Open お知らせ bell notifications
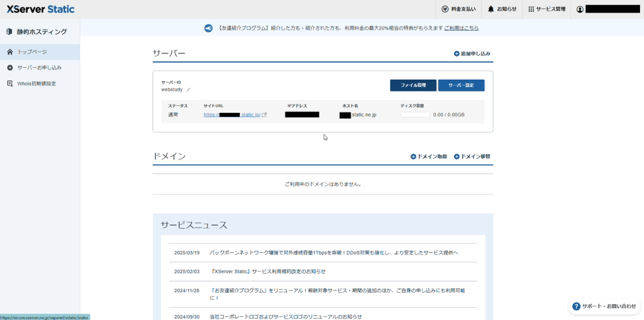 click(502, 9)
